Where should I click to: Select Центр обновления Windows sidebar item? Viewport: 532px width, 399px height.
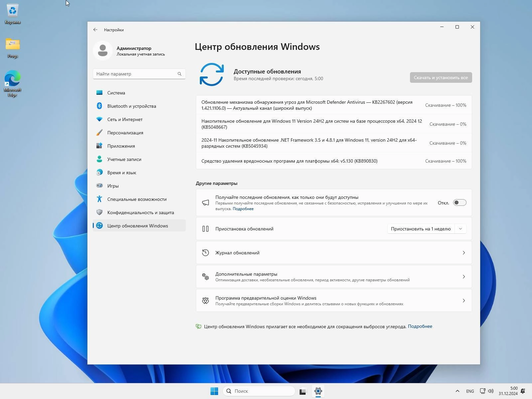click(x=139, y=226)
